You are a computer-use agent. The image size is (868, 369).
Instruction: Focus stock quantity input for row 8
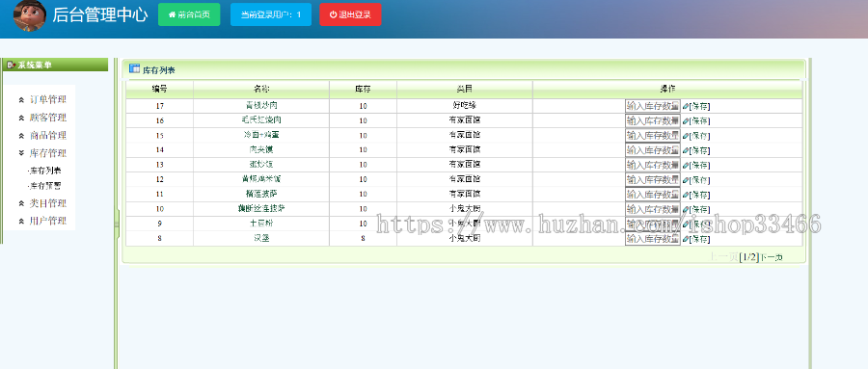pyautogui.click(x=653, y=239)
